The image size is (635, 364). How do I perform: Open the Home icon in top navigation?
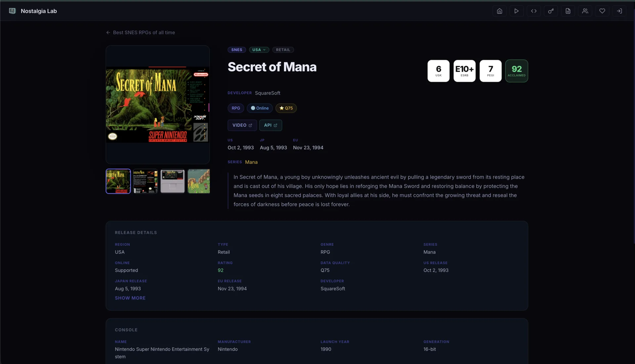coord(499,11)
